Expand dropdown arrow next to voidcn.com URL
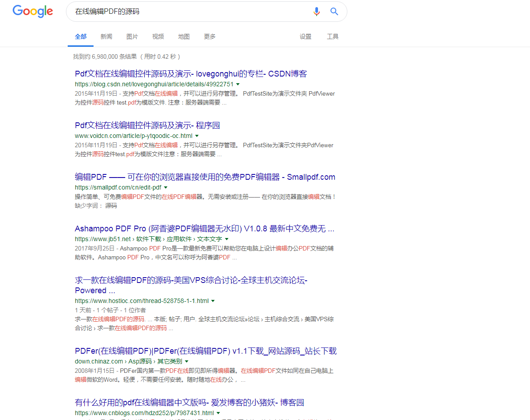This screenshot has height=420, width=530. pyautogui.click(x=197, y=136)
